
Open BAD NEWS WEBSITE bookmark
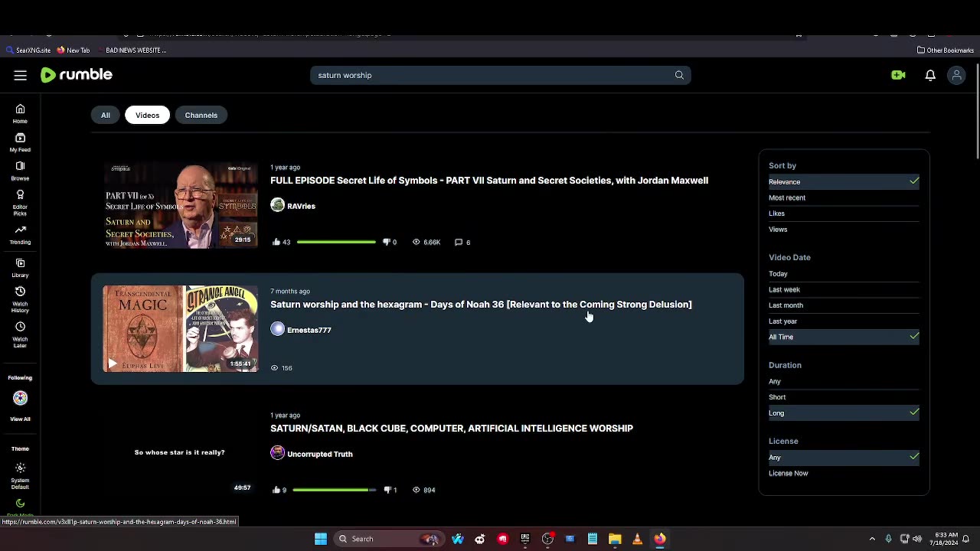(x=131, y=50)
